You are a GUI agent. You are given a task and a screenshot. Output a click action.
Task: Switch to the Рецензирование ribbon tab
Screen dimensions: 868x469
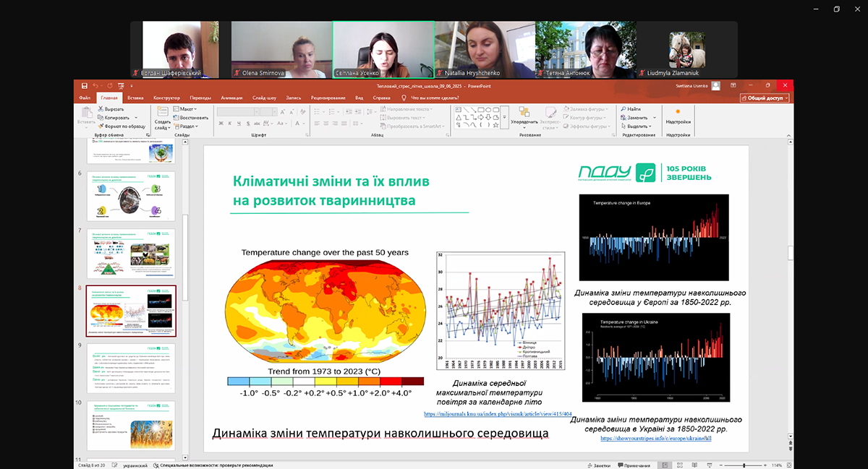tap(328, 98)
